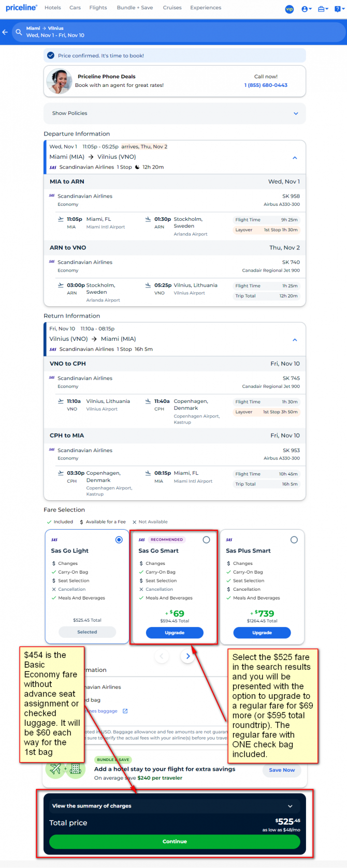
Task: Expand the Show Policies section
Action: tap(175, 113)
